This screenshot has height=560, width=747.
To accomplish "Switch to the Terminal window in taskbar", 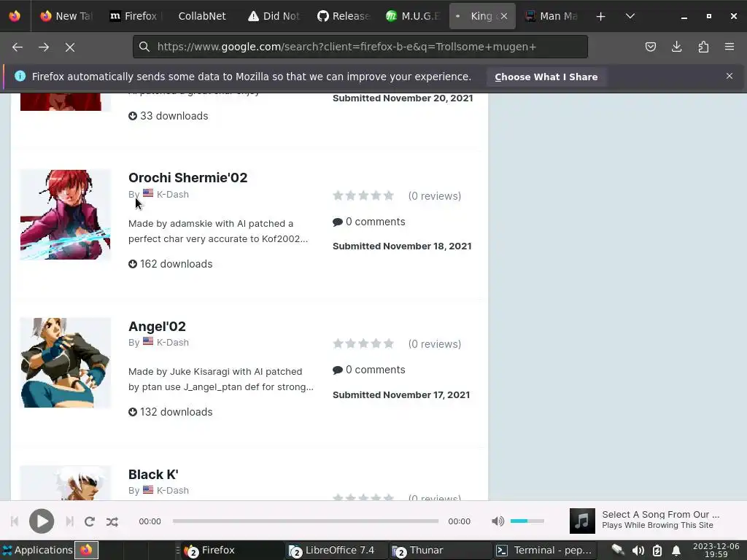I will click(x=544, y=550).
